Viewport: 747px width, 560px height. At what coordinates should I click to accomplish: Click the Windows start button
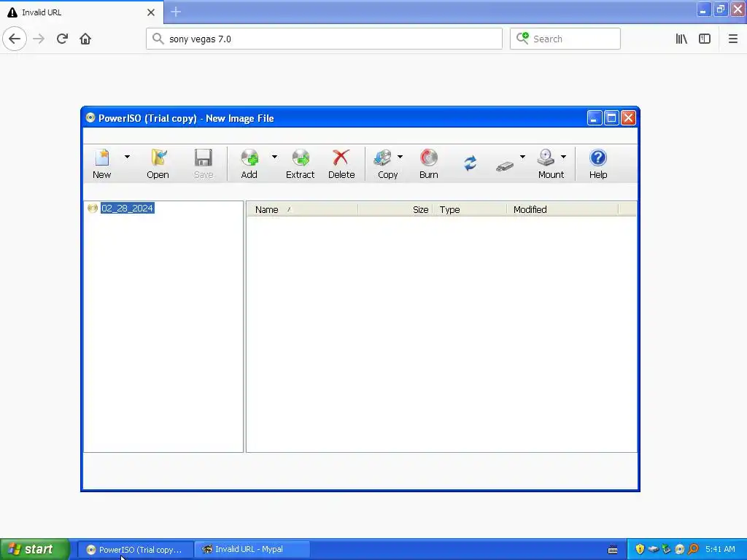[35, 549]
